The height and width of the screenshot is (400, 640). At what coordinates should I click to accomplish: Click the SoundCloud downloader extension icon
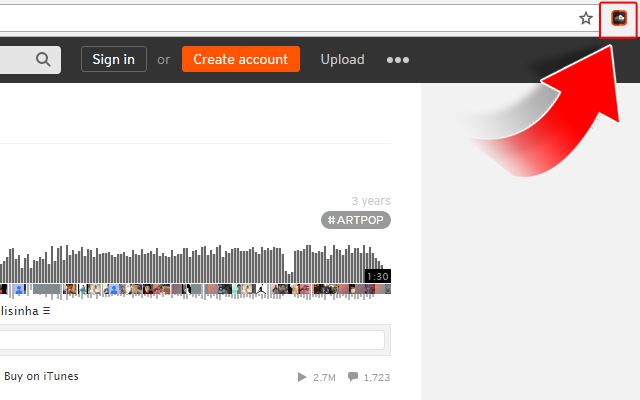pos(619,18)
